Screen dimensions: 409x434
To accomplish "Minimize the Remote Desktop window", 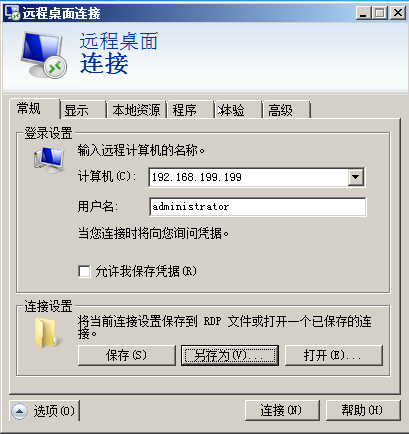I will pos(363,13).
